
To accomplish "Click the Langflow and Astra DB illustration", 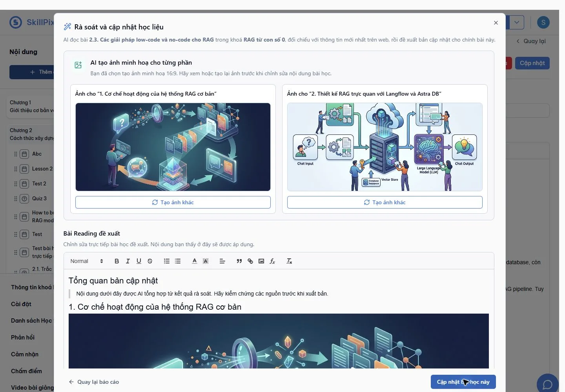I will [x=385, y=147].
